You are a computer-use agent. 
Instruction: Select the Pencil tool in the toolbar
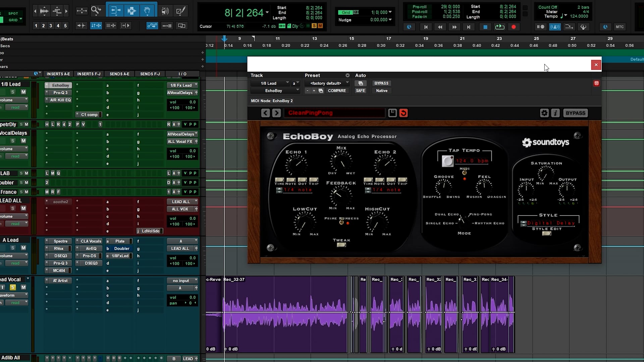180,10
